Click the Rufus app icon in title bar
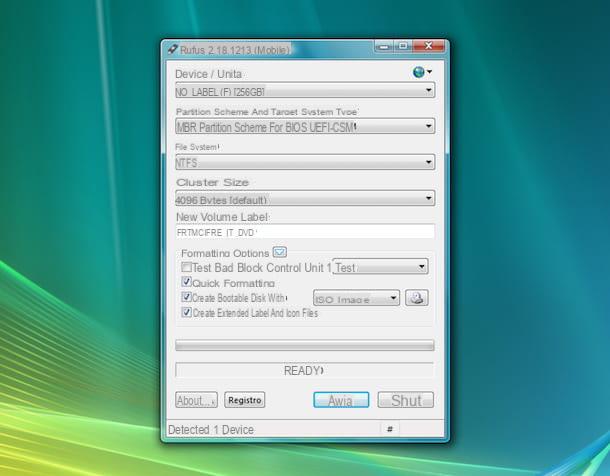This screenshot has height=476, width=610. [x=172, y=49]
